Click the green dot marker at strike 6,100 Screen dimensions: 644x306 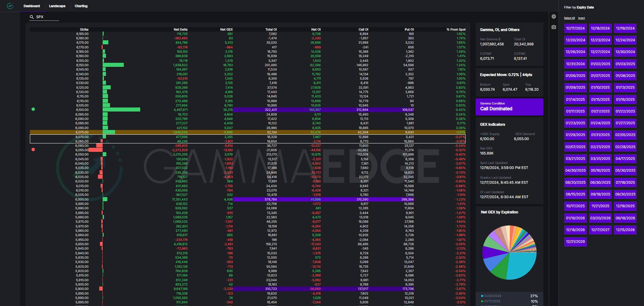(x=33, y=109)
